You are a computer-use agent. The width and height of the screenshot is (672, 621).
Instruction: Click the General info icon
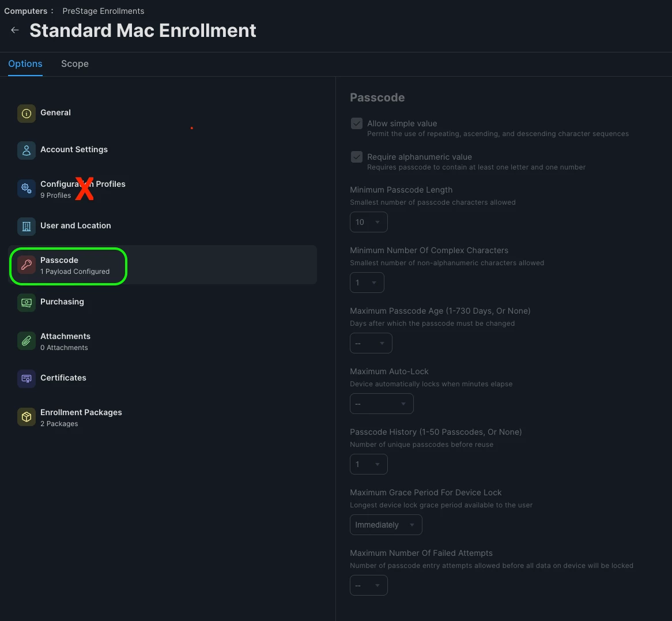coord(27,114)
